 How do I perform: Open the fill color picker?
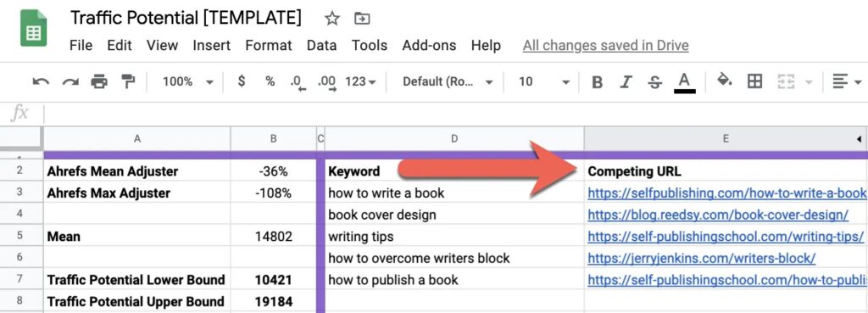coord(725,81)
